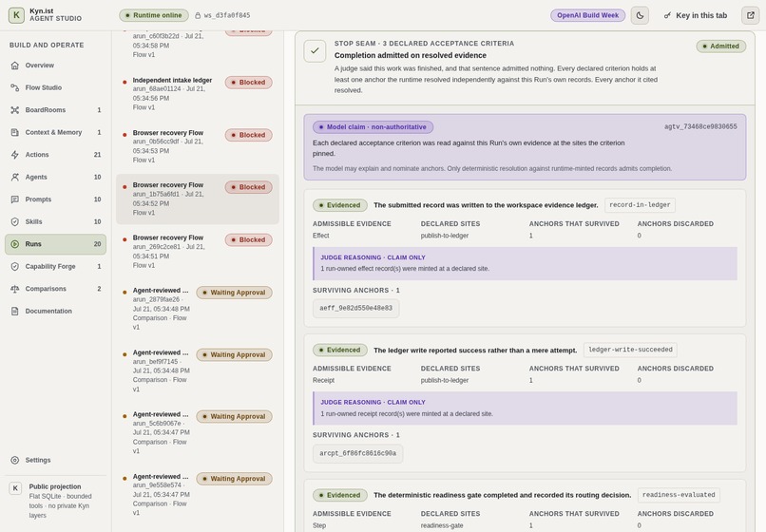Open Capability Forge page
The width and height of the screenshot is (766, 532).
[x=56, y=267]
